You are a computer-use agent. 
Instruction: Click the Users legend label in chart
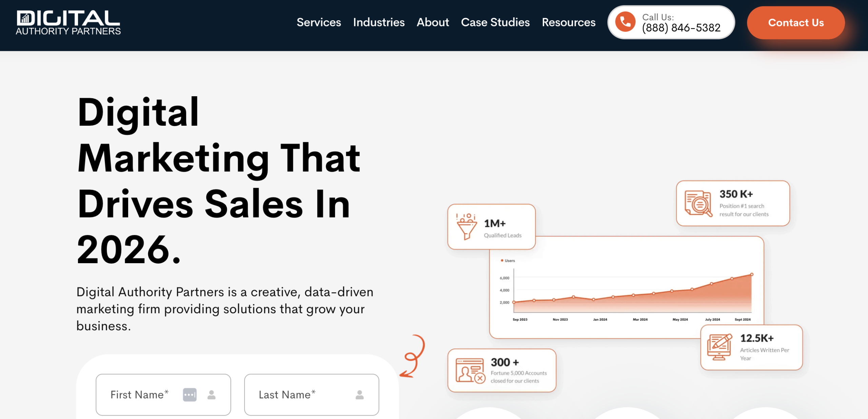point(509,260)
